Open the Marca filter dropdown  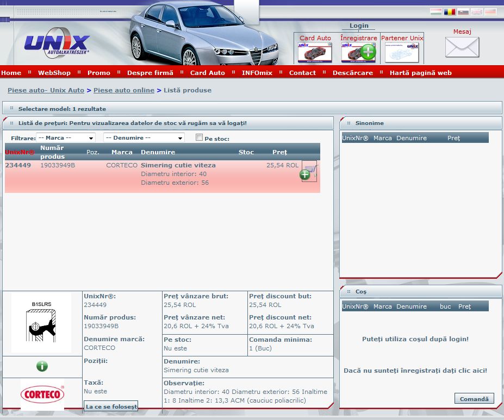pos(66,138)
